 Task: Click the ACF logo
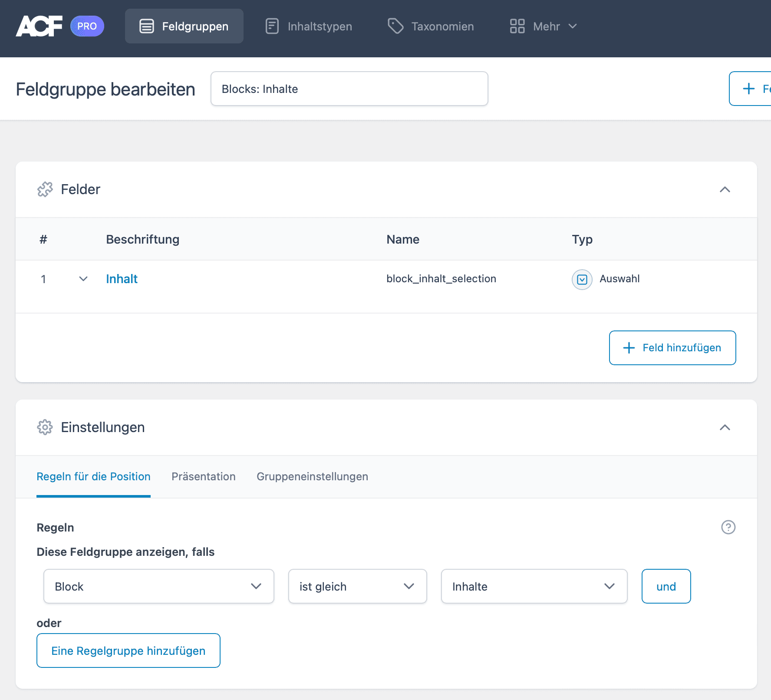pyautogui.click(x=39, y=26)
